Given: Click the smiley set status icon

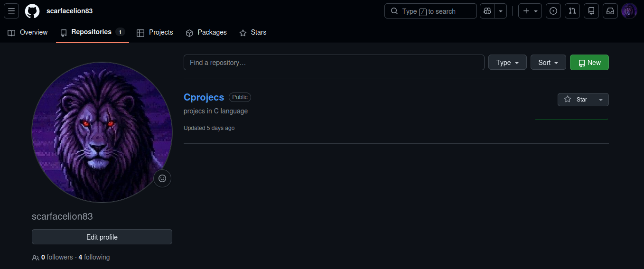Looking at the screenshot, I should click(x=162, y=178).
